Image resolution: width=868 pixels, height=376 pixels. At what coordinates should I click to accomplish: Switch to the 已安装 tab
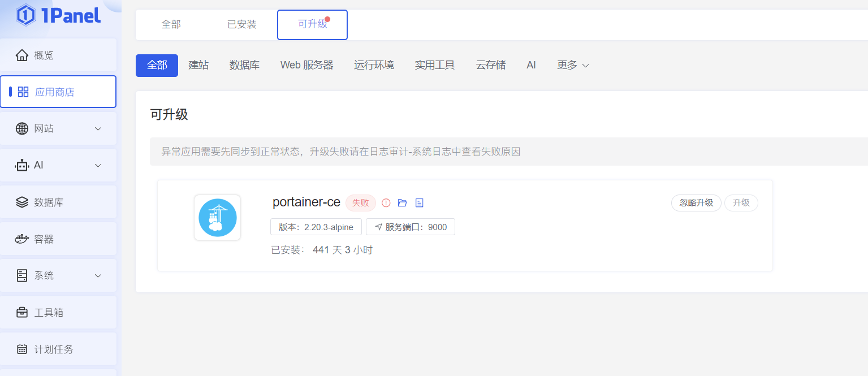pyautogui.click(x=242, y=24)
